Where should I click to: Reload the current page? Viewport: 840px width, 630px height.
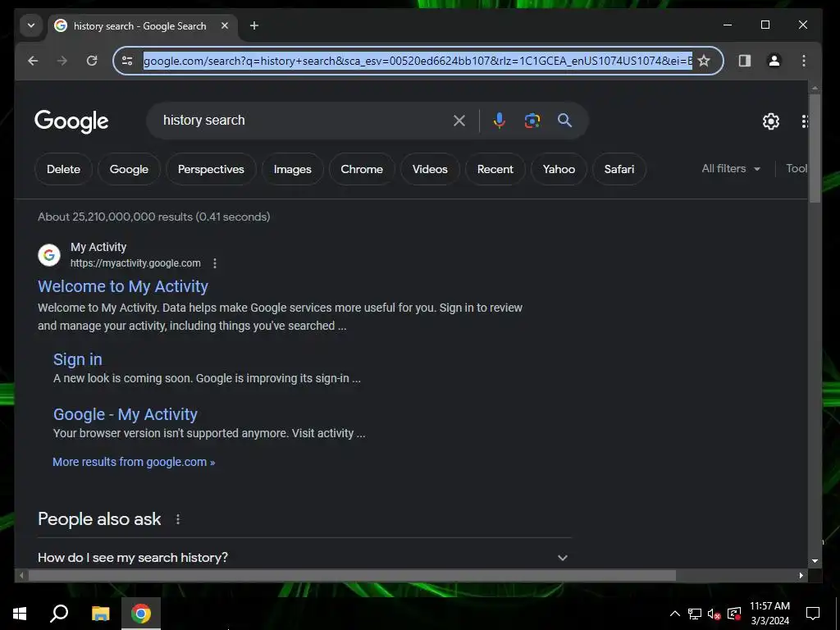click(92, 61)
